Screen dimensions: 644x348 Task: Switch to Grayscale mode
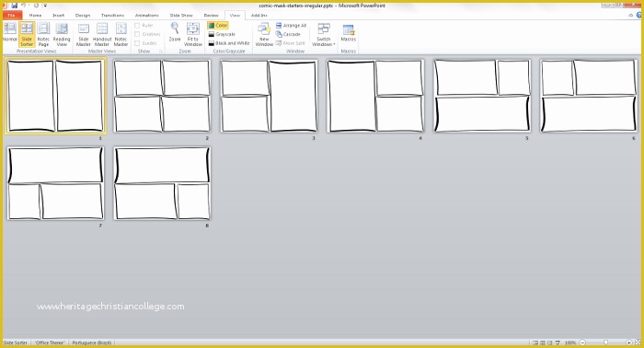click(x=222, y=34)
